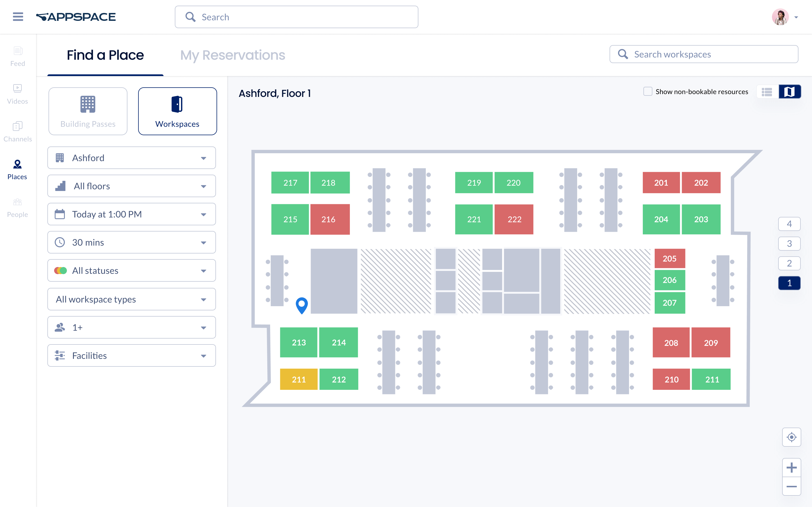
Task: Click the Search workspaces field
Action: point(704,54)
